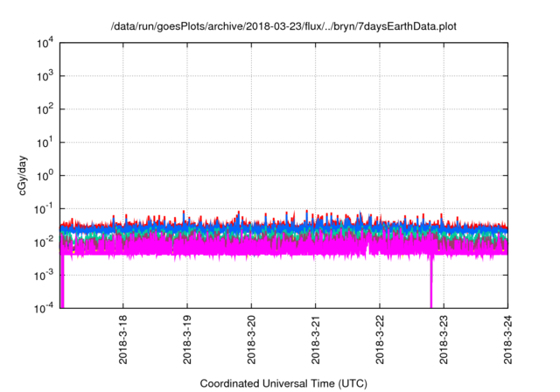Select the cGy/day y-axis label
Viewport: 560px width, 392px height.
tap(23, 175)
